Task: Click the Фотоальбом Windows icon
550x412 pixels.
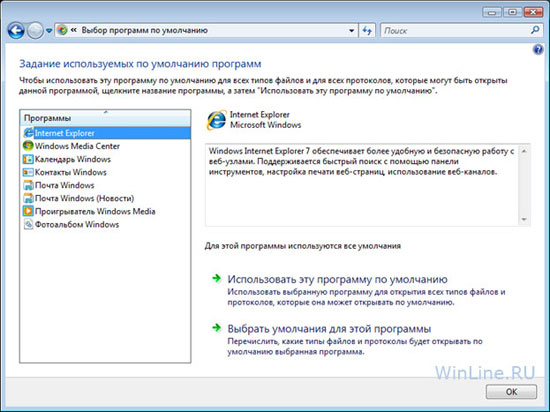Action: click(x=28, y=224)
